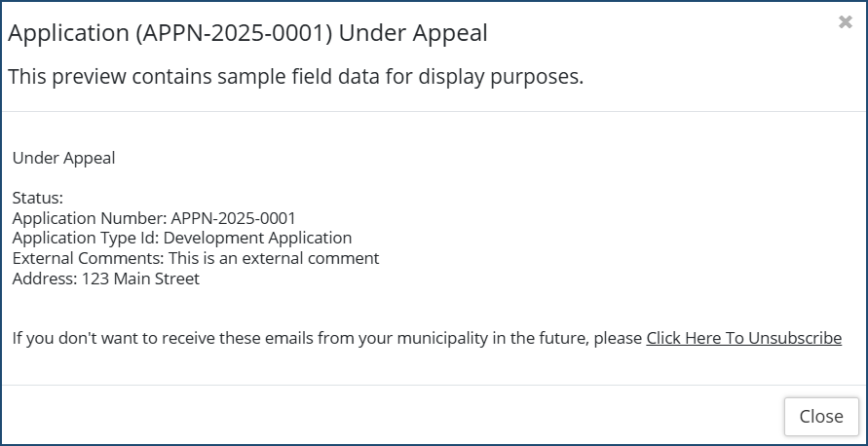Viewport: 868px width, 446px height.
Task: Click the Application Type Id label
Action: 86,238
